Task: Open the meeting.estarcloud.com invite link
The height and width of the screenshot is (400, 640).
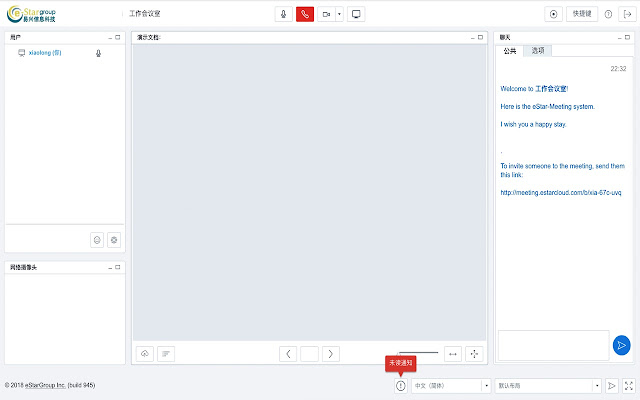Action: click(561, 193)
